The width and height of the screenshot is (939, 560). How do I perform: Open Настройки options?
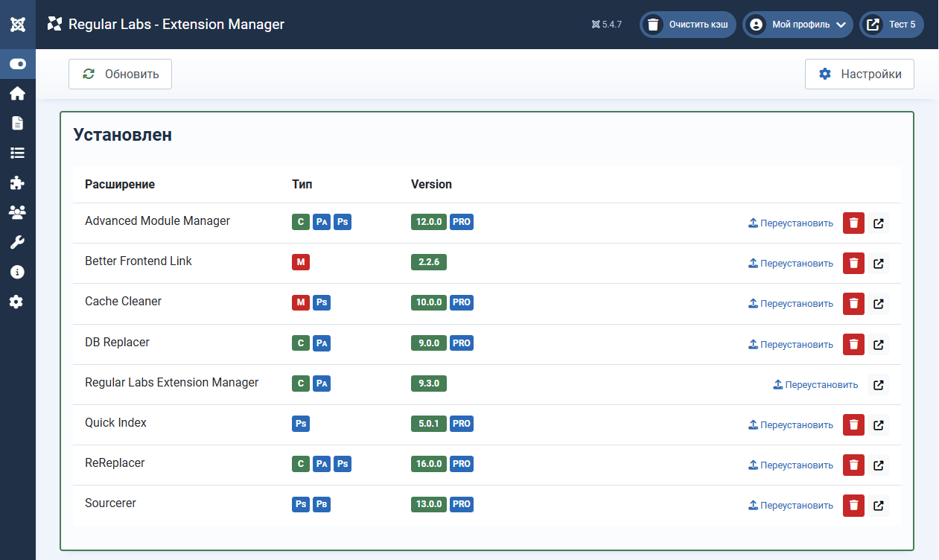pyautogui.click(x=859, y=74)
